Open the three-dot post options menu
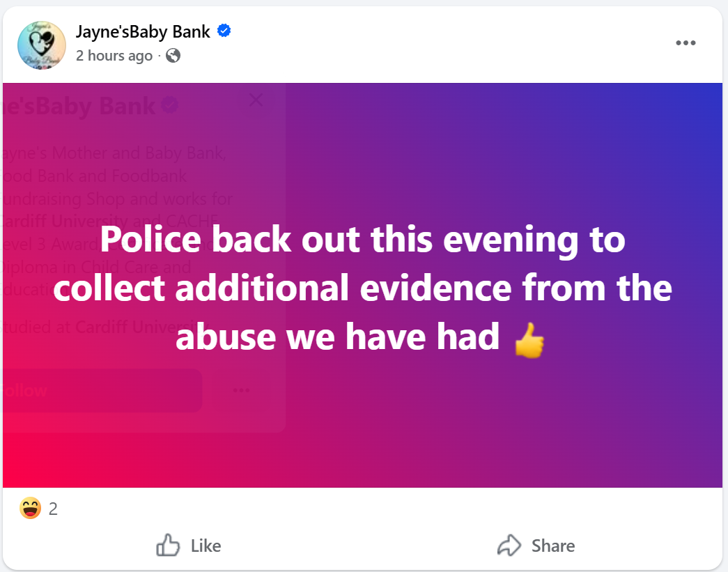 pos(686,43)
